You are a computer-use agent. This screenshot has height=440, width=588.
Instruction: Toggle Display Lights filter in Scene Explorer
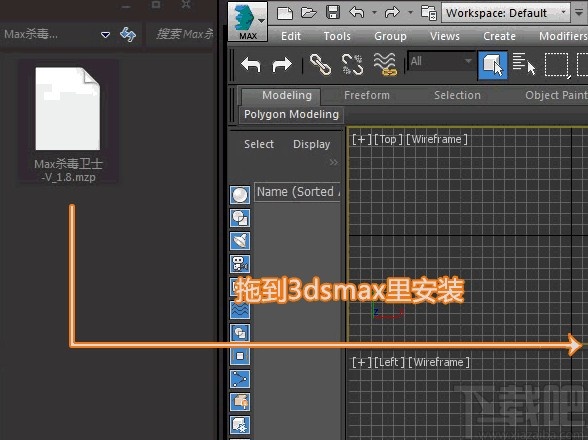click(240, 241)
